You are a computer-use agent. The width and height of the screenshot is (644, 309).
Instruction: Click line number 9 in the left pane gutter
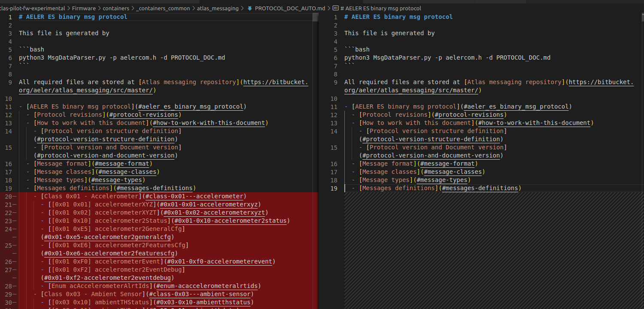pyautogui.click(x=11, y=82)
